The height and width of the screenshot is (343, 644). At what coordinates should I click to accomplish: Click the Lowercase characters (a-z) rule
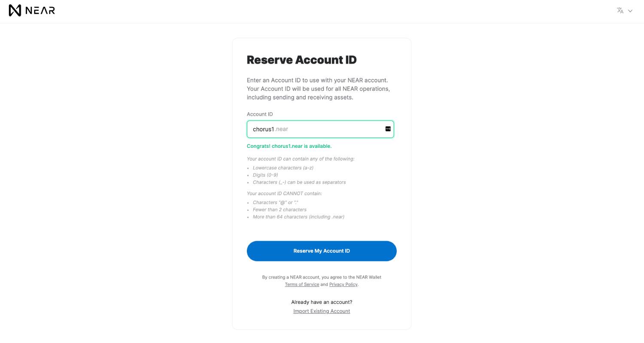283,168
